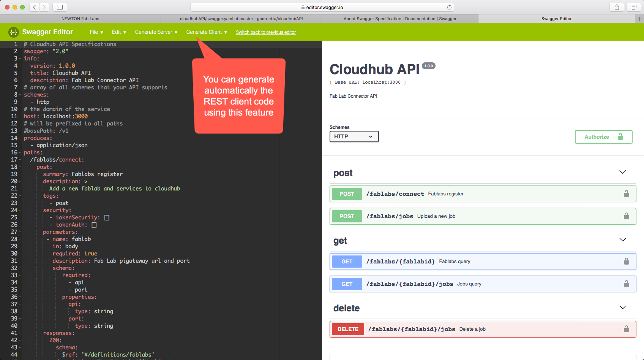Go back with Safari's back arrow
Image resolution: width=644 pixels, height=360 pixels.
point(35,7)
